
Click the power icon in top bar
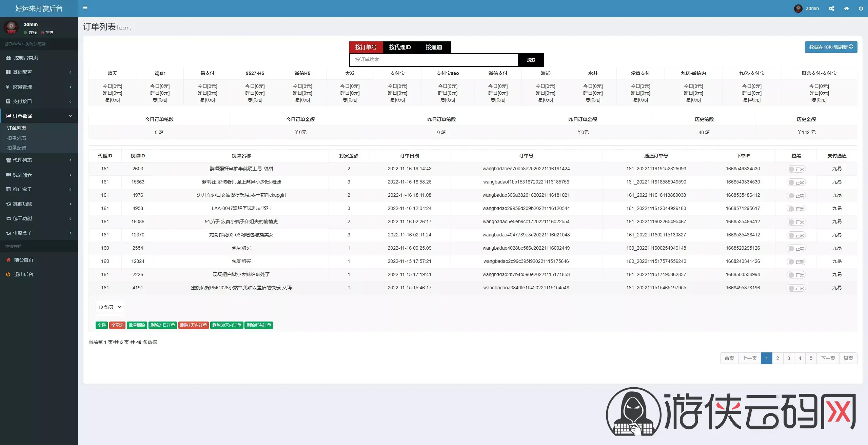[x=861, y=8]
